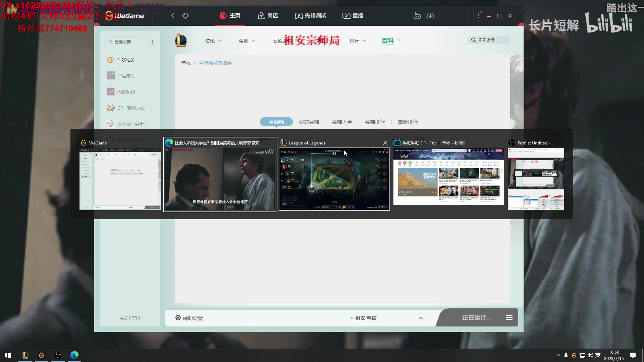Image resolution: width=644 pixels, height=362 pixels.
Task: Select the 我的英雄 tab
Action: 309,122
